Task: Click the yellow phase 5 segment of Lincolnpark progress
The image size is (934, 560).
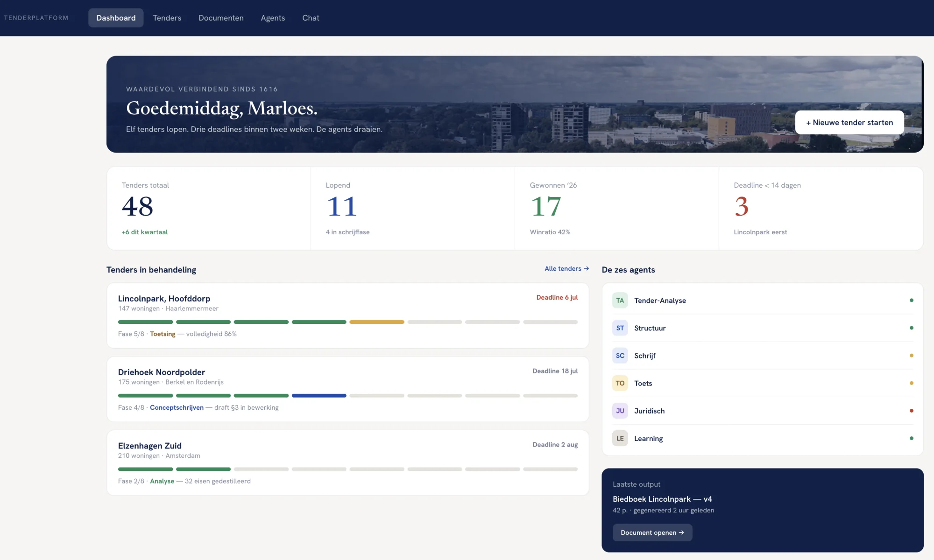Action: (x=376, y=322)
